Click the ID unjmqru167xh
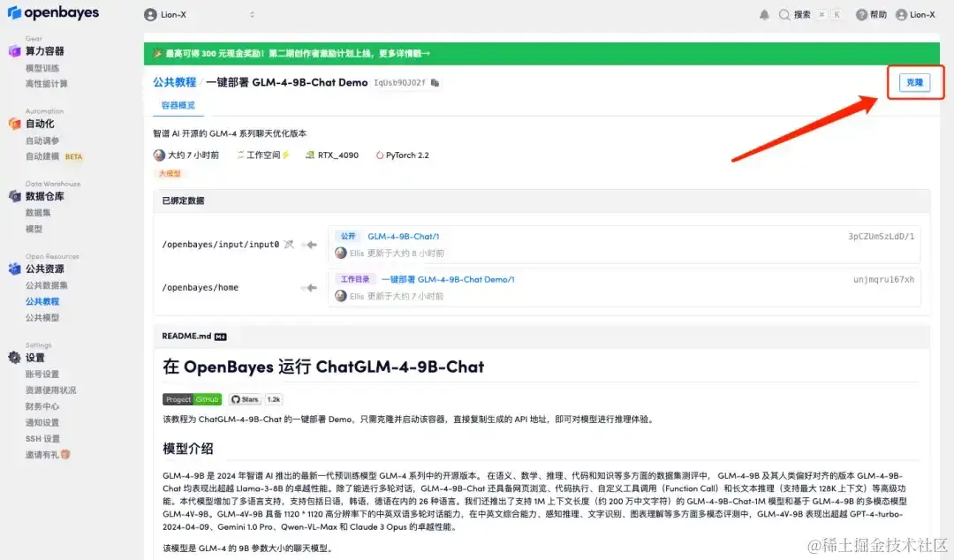 click(x=883, y=279)
